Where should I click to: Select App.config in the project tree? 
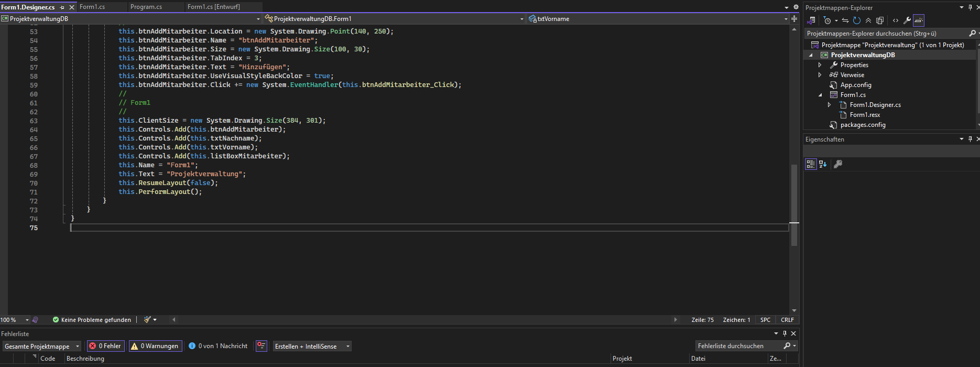pos(855,85)
